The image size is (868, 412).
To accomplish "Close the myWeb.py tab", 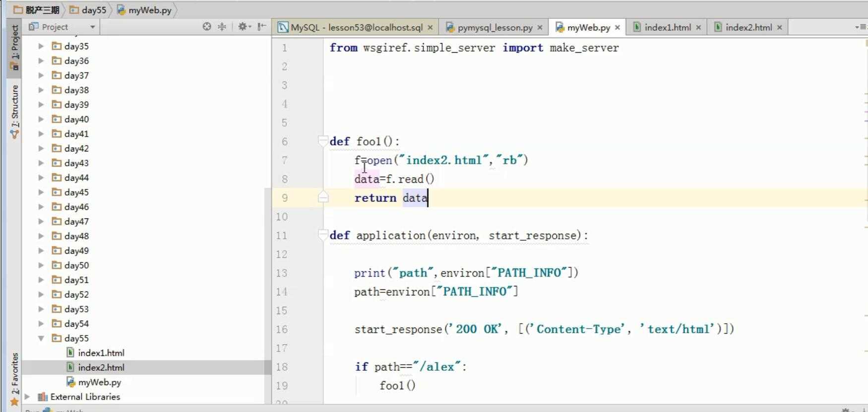I will [618, 28].
